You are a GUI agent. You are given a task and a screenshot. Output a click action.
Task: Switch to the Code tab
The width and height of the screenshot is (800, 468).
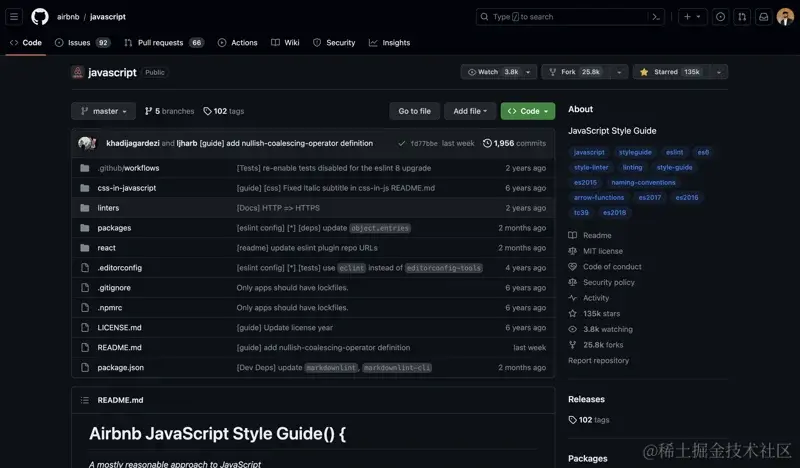(x=26, y=43)
